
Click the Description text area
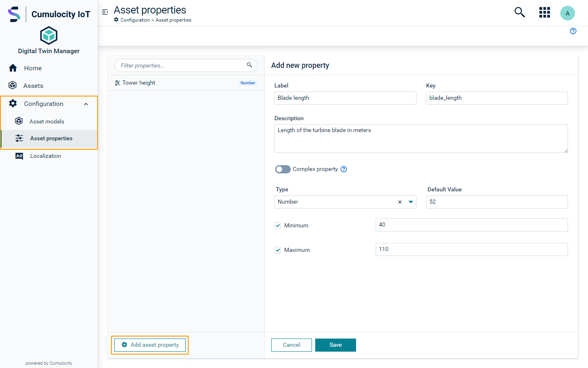coord(421,139)
